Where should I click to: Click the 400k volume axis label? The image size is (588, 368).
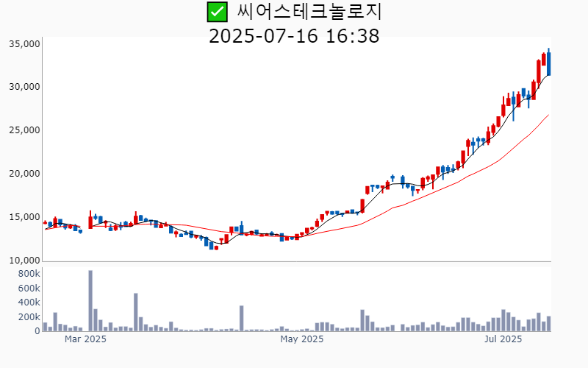(x=29, y=302)
